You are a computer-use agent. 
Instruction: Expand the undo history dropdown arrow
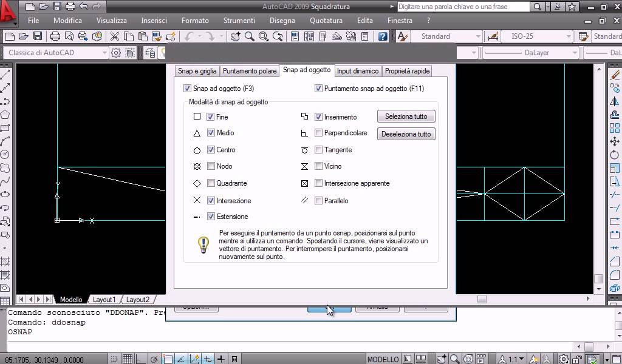point(199,36)
